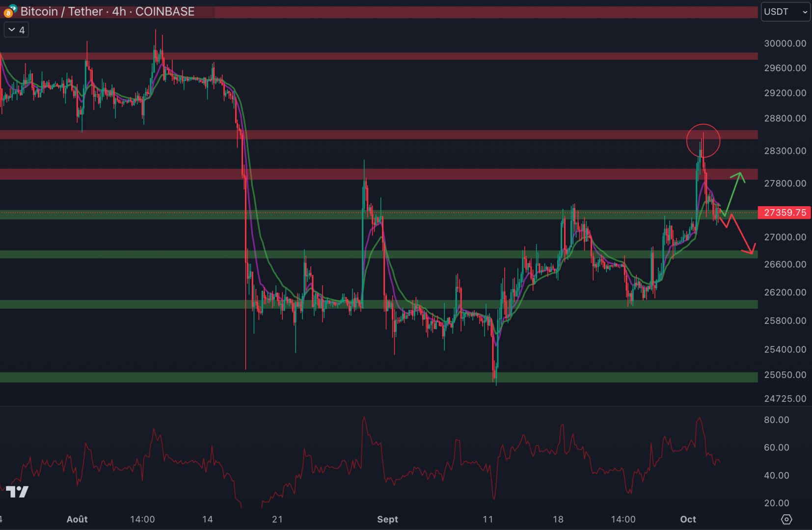Click the 27359.75 current price label

click(x=785, y=212)
